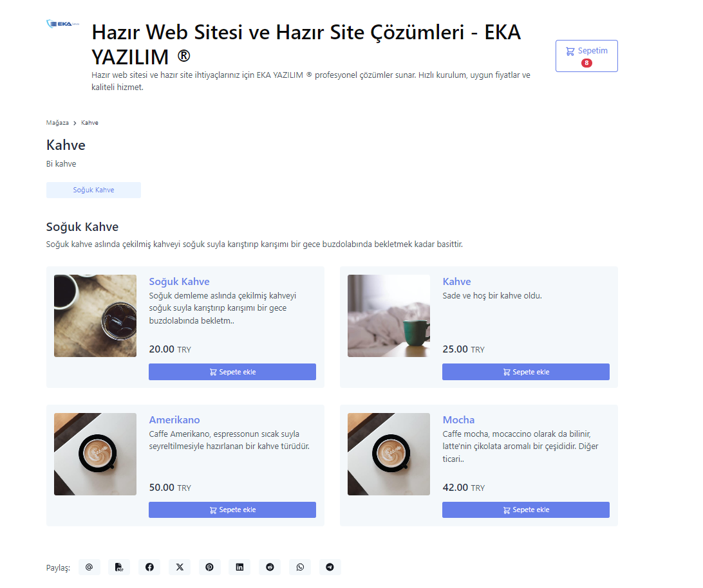Add the 25.00 TRY Kahve to cart
This screenshot has height=588, width=703.
(x=526, y=372)
